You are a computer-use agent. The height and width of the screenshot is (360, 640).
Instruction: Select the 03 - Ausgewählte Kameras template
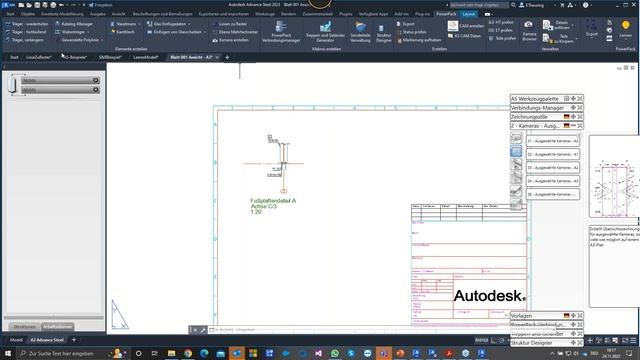(553, 167)
